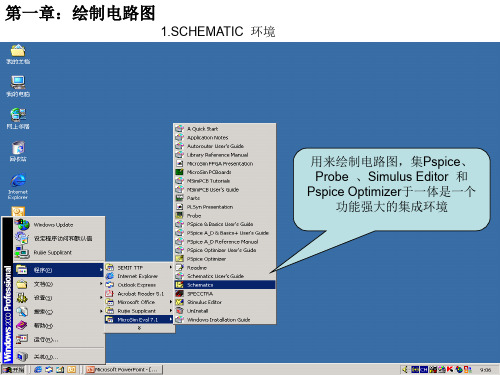Click the 关机 shutdown icon
The height and width of the screenshot is (375, 500).
[22, 357]
